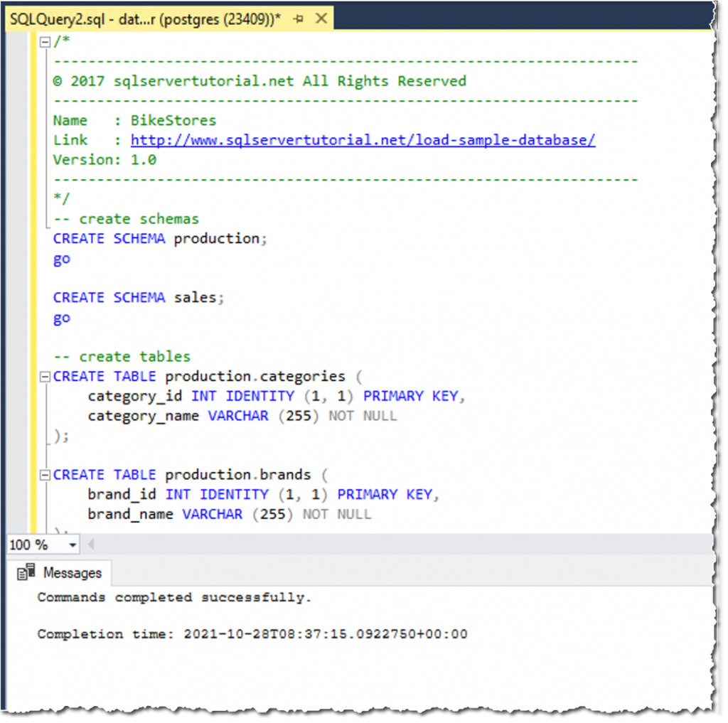Screen dimensions: 728x723
Task: Switch to the Messages tab
Action: pyautogui.click(x=75, y=572)
